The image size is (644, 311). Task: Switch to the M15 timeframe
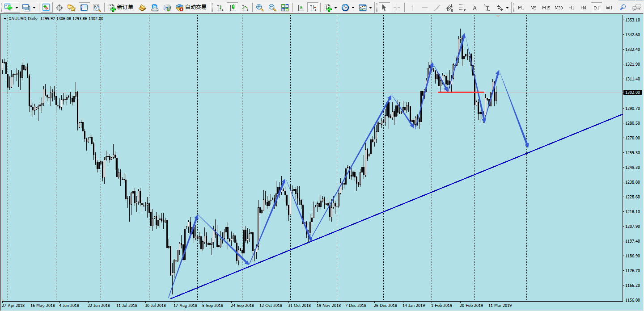(546, 8)
